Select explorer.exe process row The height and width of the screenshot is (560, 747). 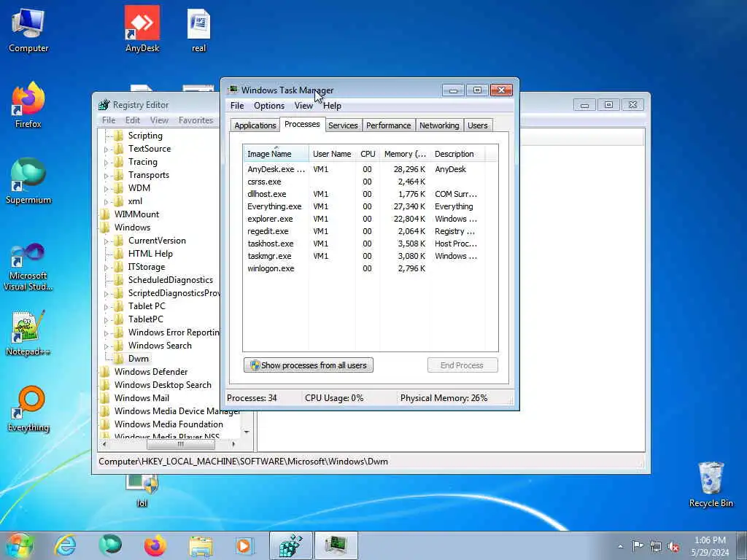click(x=371, y=219)
